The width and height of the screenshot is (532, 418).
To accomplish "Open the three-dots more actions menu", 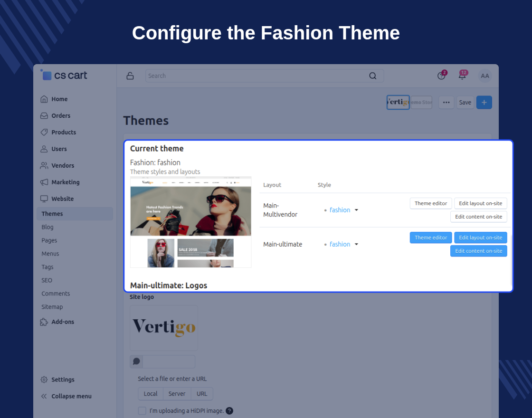I will click(x=446, y=103).
